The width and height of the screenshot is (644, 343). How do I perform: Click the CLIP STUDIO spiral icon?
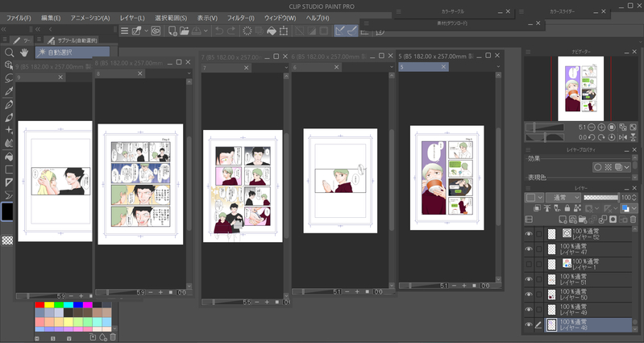155,31
